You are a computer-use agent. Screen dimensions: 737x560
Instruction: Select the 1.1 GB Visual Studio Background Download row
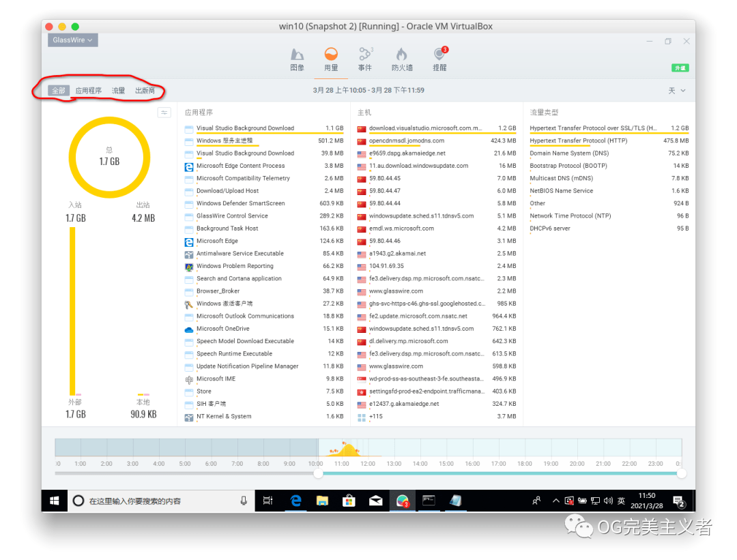[x=263, y=128]
